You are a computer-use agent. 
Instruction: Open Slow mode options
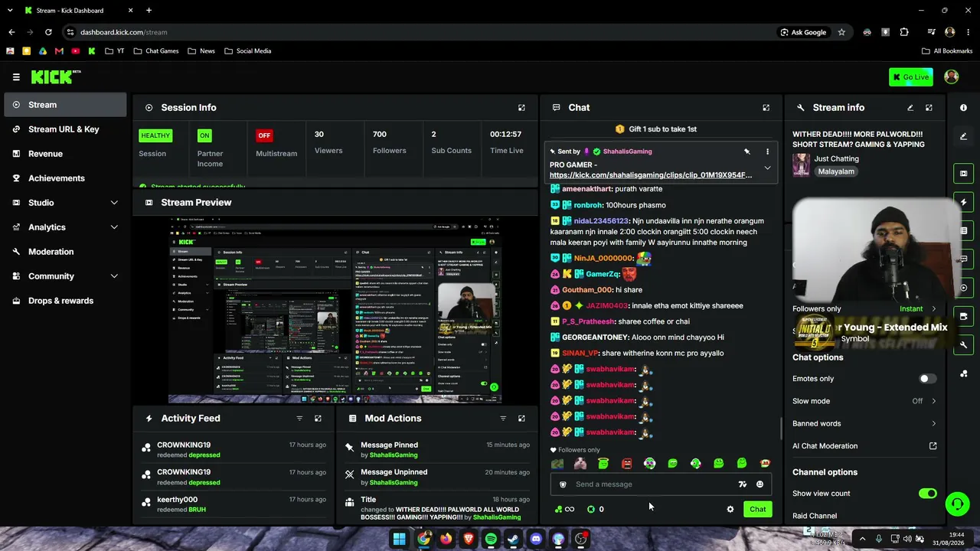(x=865, y=401)
